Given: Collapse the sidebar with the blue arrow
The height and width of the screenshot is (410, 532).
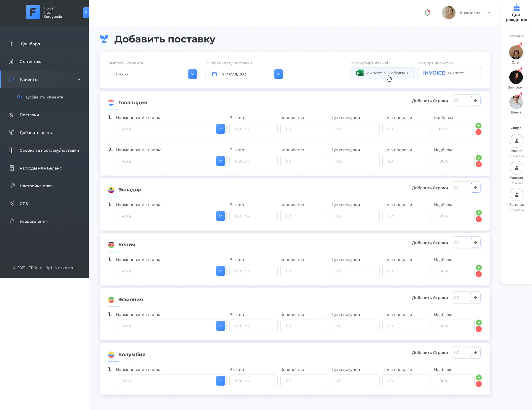Looking at the screenshot, I should pyautogui.click(x=86, y=13).
